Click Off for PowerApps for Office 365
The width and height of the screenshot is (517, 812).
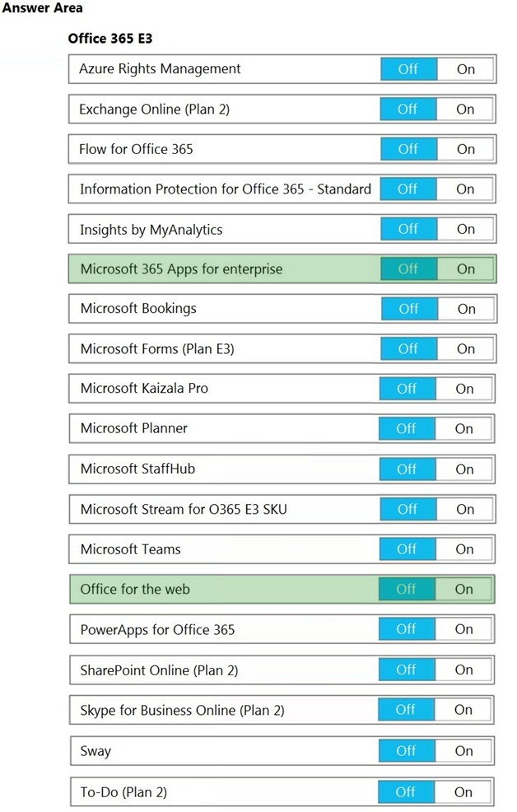[x=407, y=628]
